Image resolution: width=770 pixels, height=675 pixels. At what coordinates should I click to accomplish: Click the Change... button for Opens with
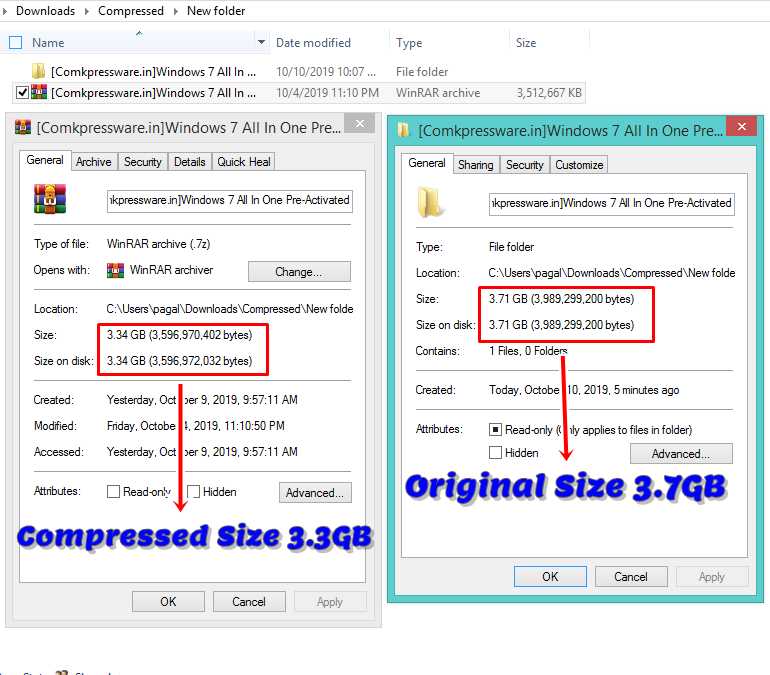click(299, 271)
